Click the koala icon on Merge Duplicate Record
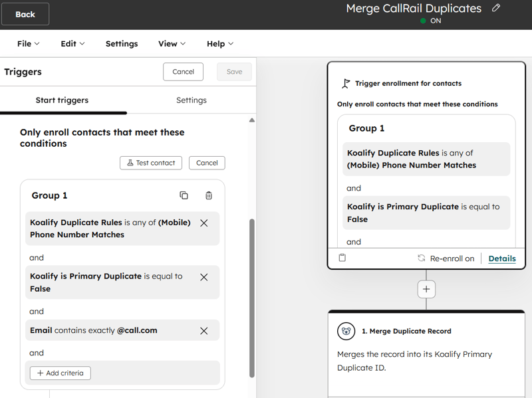This screenshot has width=532, height=398. click(347, 330)
